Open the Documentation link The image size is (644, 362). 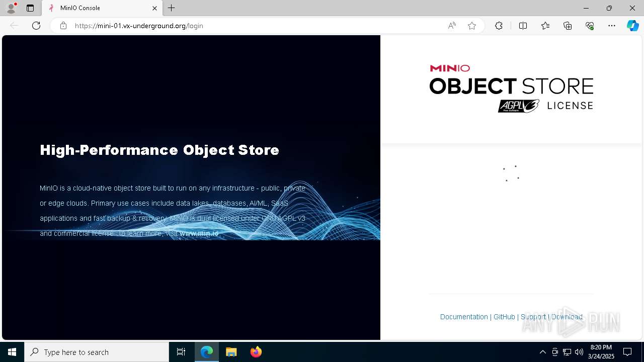click(x=464, y=317)
